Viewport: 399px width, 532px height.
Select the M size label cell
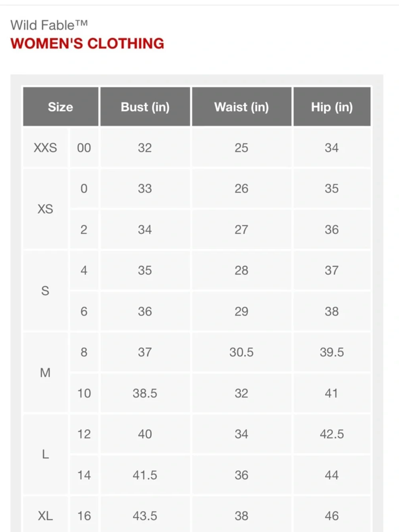pos(45,372)
